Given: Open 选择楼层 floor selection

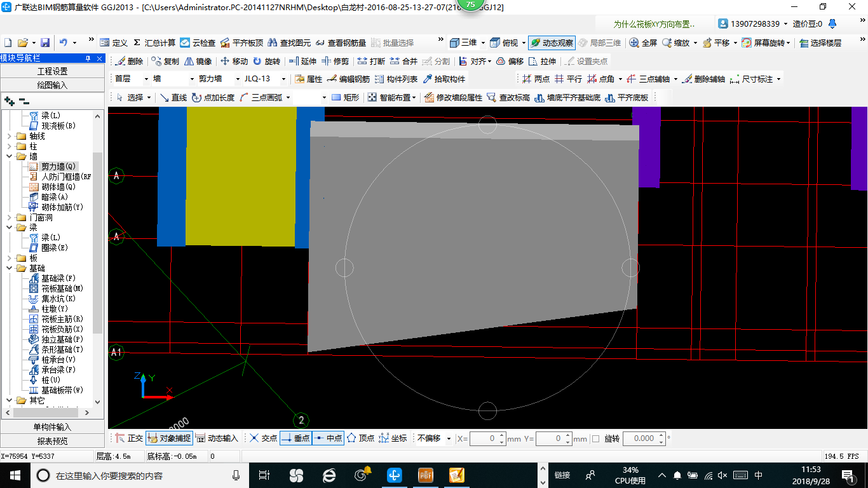Looking at the screenshot, I should click(820, 43).
